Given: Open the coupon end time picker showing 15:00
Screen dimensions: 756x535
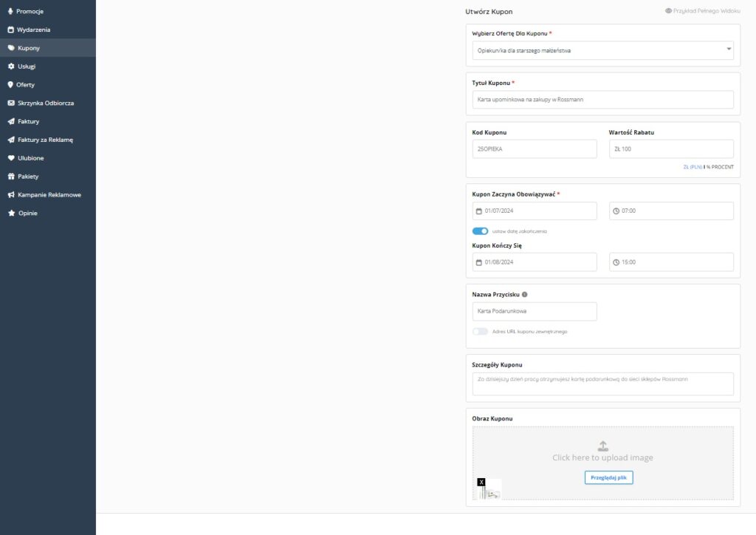Looking at the screenshot, I should [x=671, y=262].
